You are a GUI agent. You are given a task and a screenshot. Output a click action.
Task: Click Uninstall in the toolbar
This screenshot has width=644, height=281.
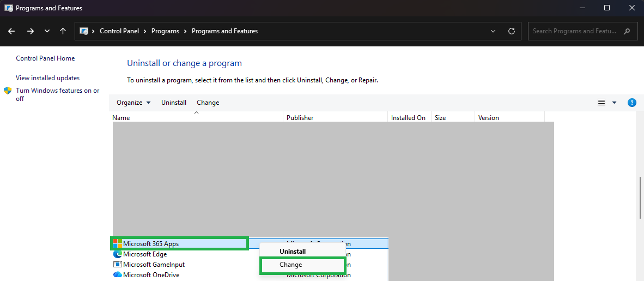174,103
